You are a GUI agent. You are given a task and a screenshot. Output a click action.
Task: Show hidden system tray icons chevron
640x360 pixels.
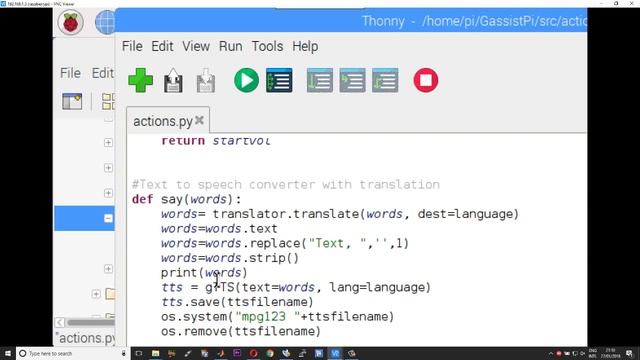(x=551, y=353)
